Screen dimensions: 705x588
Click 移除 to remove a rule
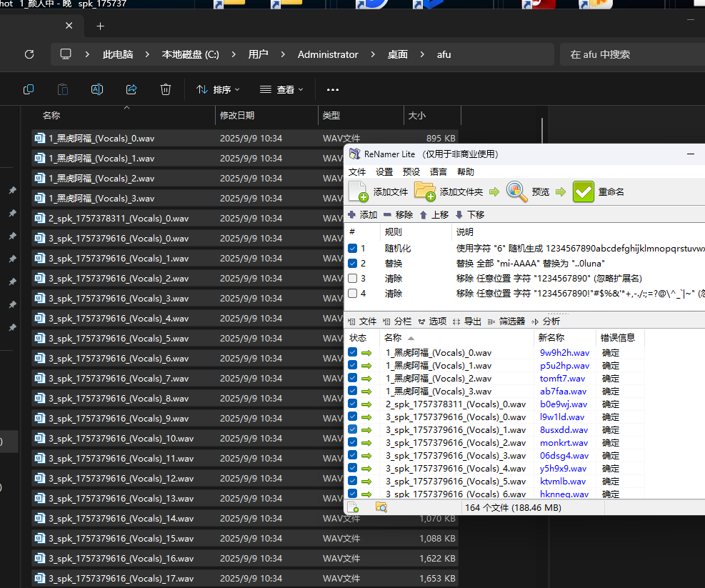click(x=399, y=214)
